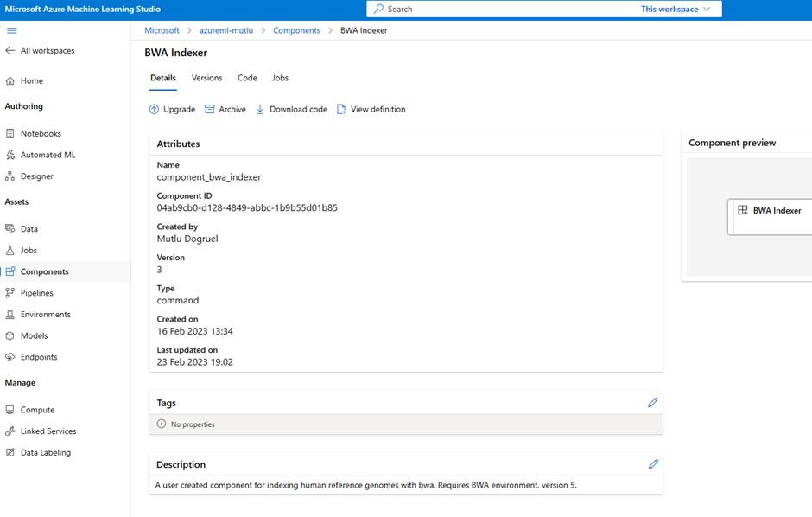Switch to the Versions tab
Viewport: 812px width, 517px height.
(x=206, y=78)
